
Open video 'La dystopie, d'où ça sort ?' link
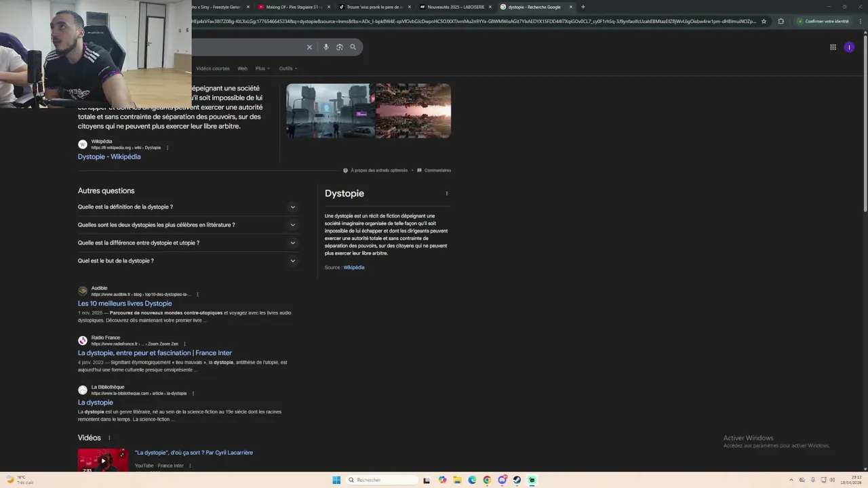coord(194,453)
